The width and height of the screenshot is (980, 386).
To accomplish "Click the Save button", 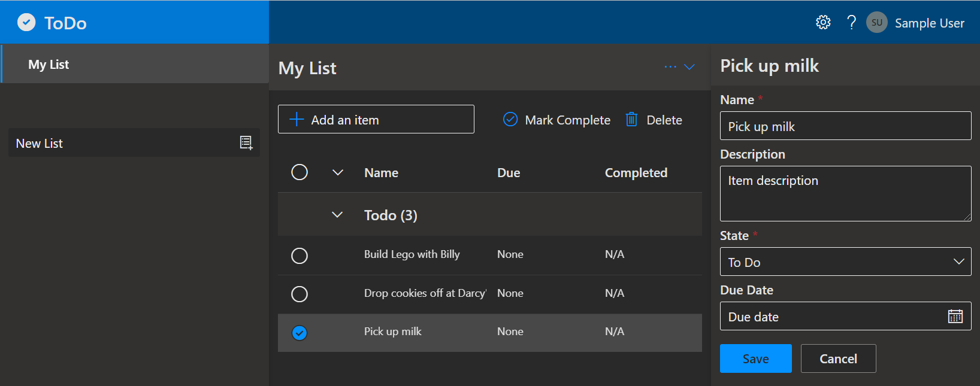I will tap(755, 358).
